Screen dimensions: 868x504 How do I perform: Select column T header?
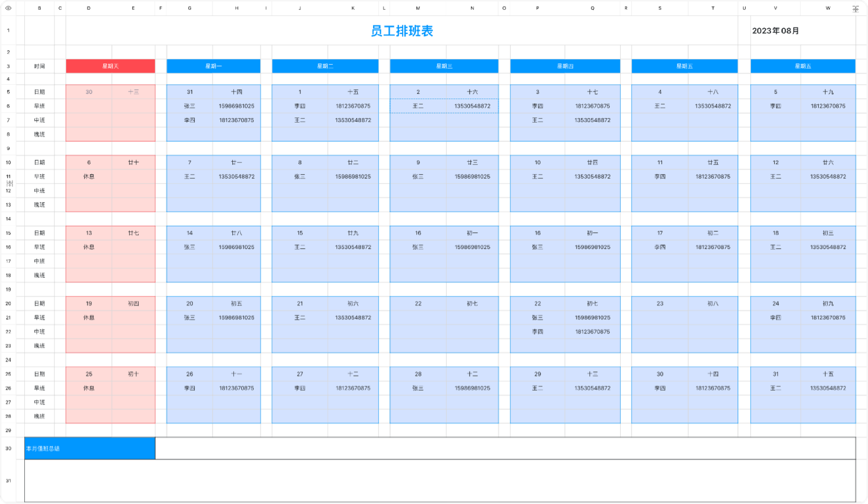tap(713, 8)
